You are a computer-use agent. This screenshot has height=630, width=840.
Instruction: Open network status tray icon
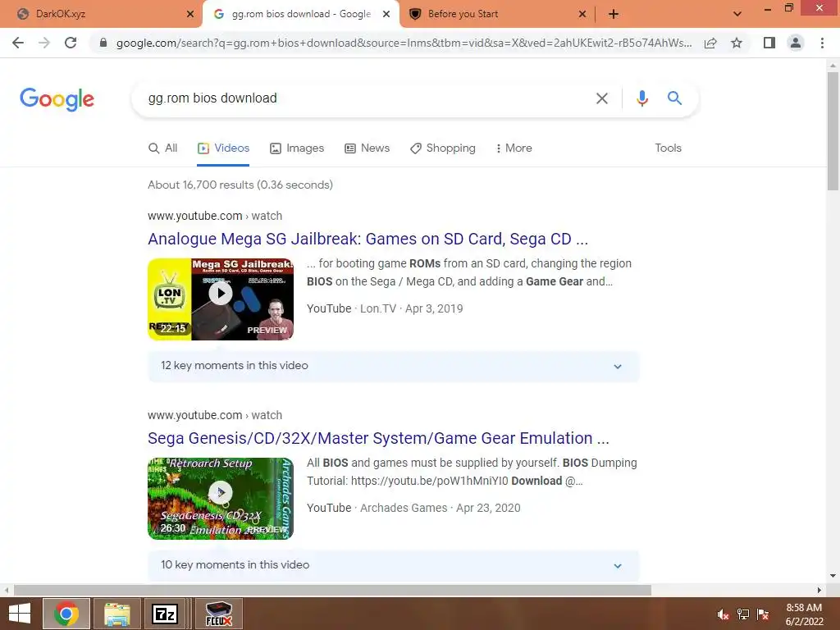click(743, 614)
